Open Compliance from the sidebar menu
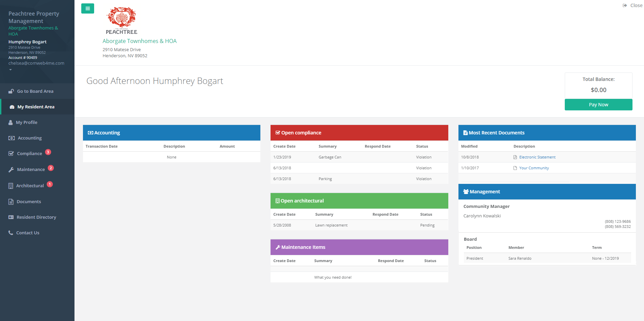644x321 pixels. click(x=29, y=154)
